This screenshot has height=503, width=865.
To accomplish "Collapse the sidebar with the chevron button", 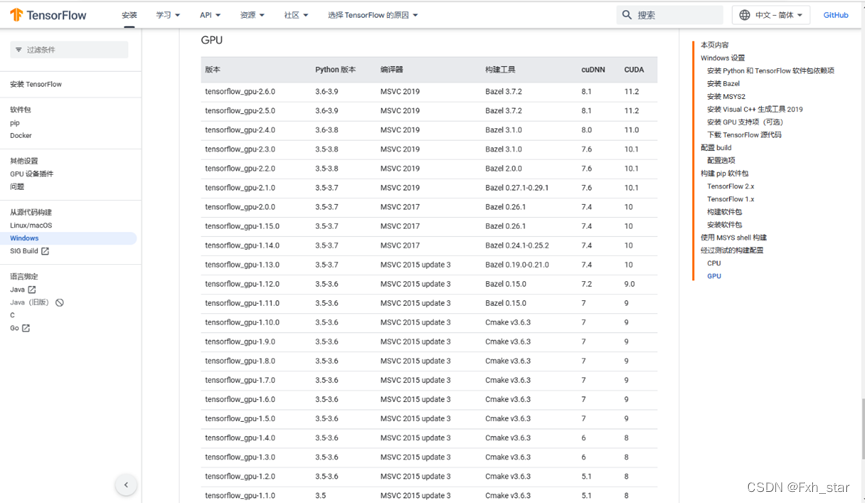I will click(126, 485).
